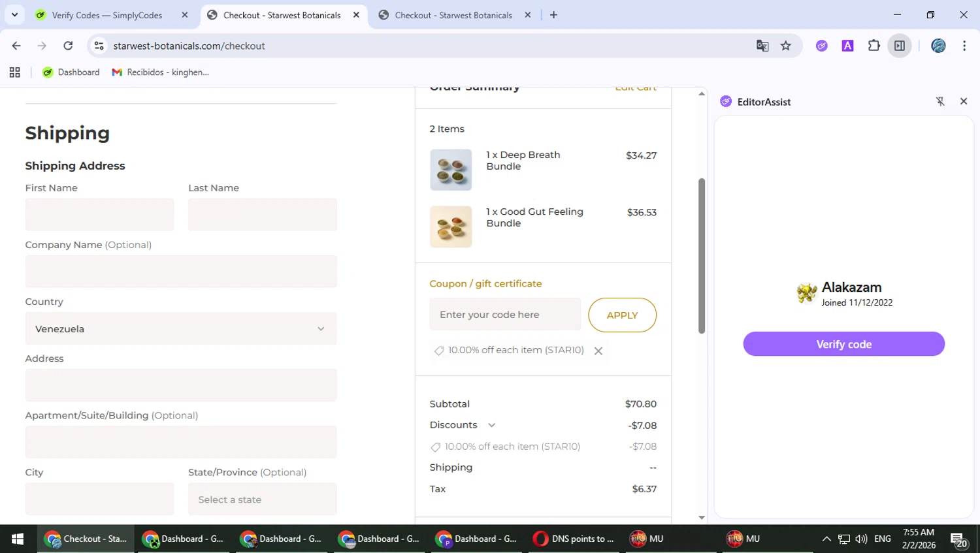The width and height of the screenshot is (980, 553).
Task: Click the Tax $6.37 amount
Action: (x=644, y=489)
